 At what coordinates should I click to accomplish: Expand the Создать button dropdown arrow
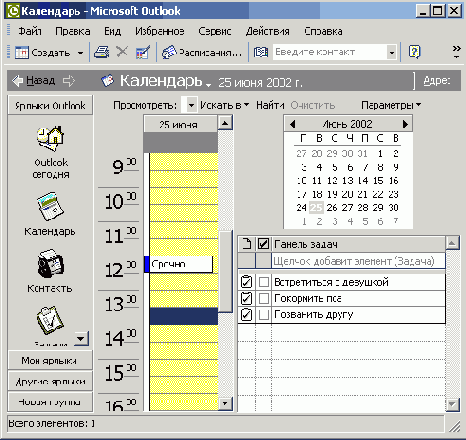click(80, 53)
